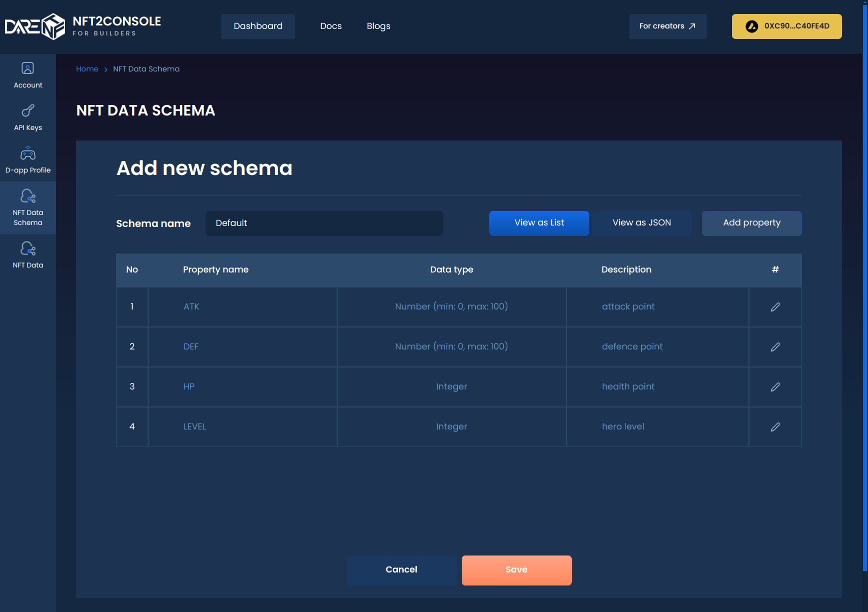Navigate to Home via breadcrumb link
Image resolution: width=868 pixels, height=612 pixels.
point(87,68)
